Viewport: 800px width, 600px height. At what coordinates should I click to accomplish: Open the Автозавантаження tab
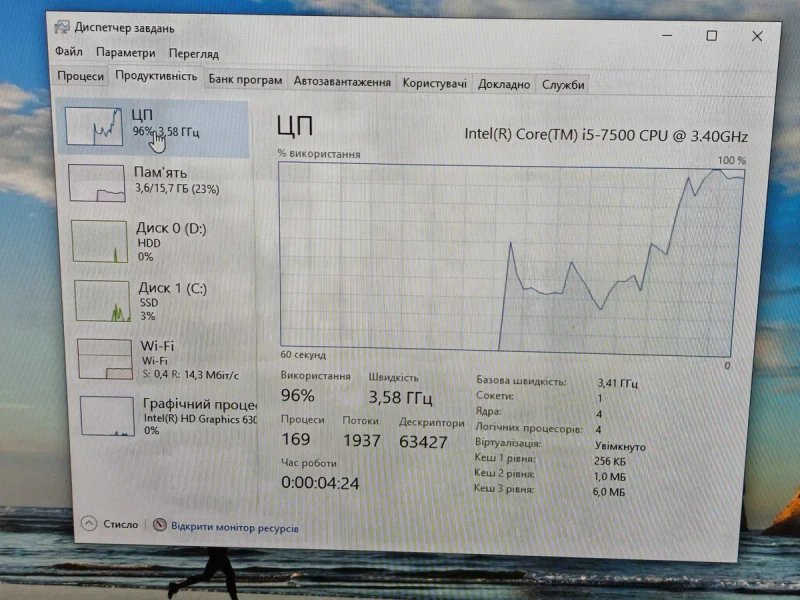[342, 82]
